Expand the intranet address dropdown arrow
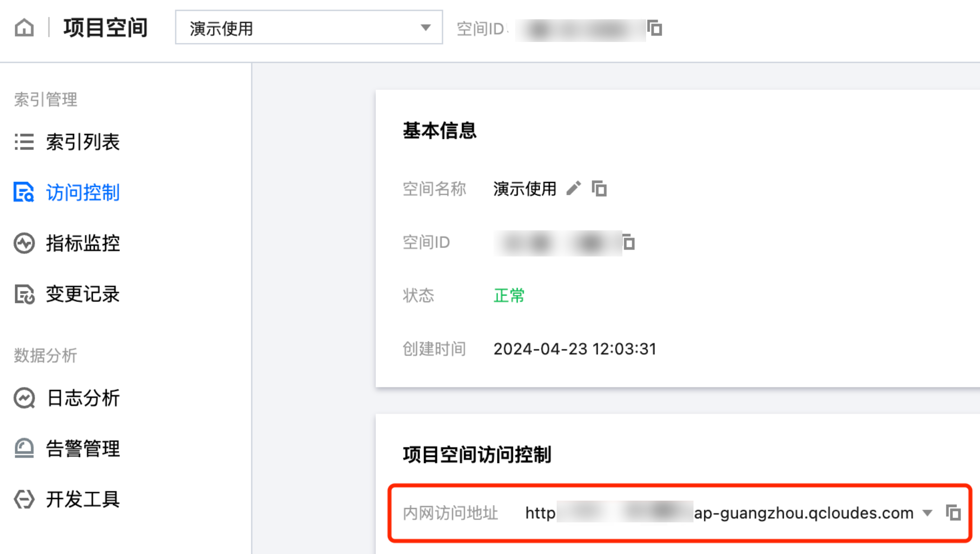980x554 pixels. tap(928, 513)
